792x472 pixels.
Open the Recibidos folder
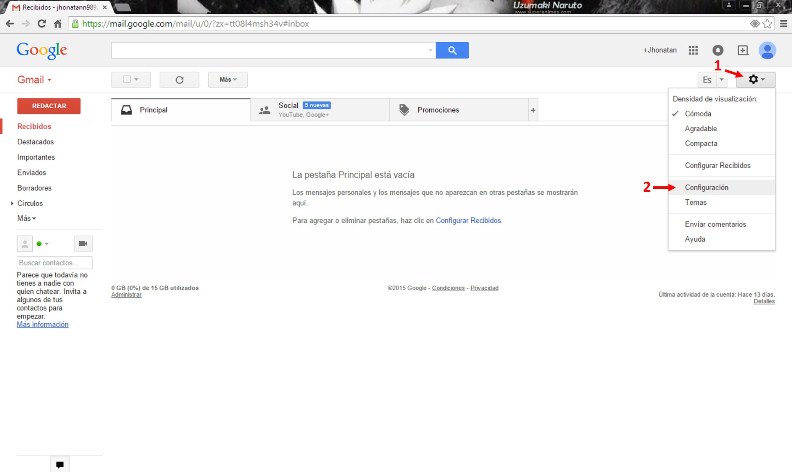(x=34, y=126)
